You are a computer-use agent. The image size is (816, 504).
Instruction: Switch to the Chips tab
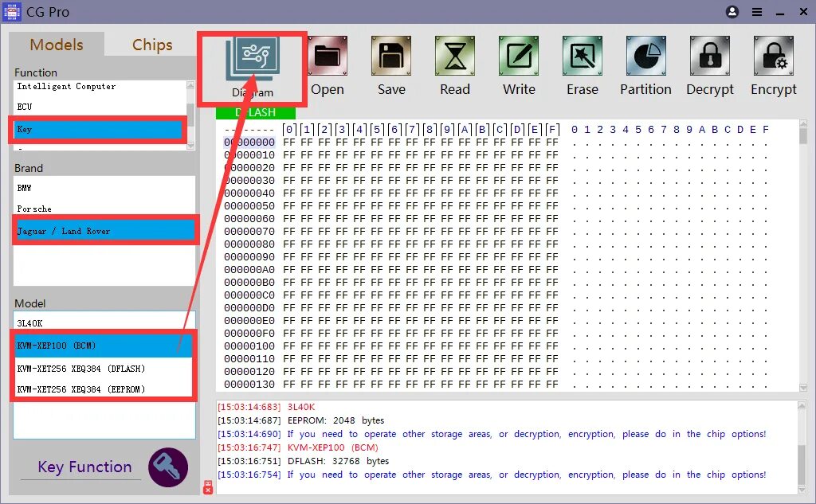tap(152, 45)
